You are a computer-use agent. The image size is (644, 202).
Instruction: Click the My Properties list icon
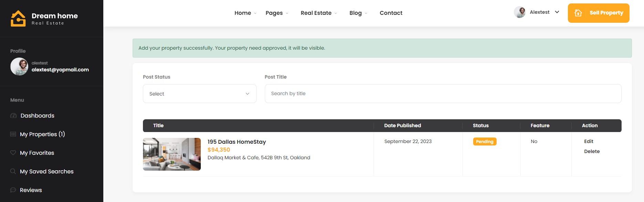pyautogui.click(x=13, y=134)
